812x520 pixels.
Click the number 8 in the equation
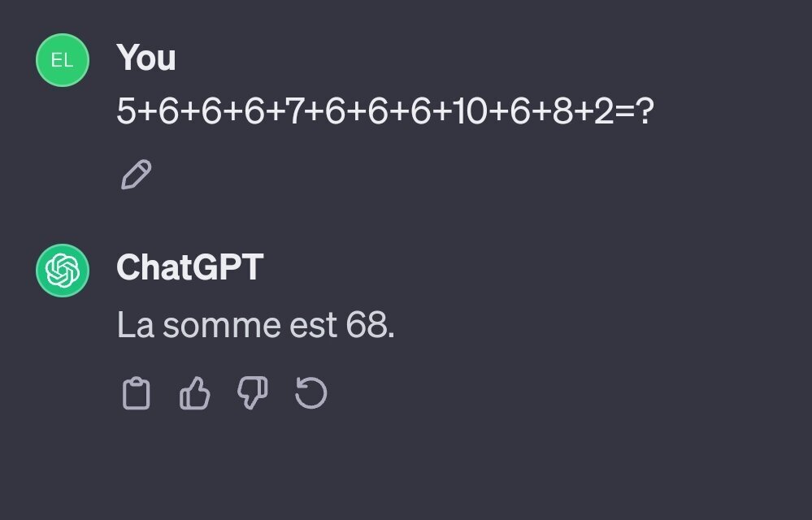(x=562, y=111)
